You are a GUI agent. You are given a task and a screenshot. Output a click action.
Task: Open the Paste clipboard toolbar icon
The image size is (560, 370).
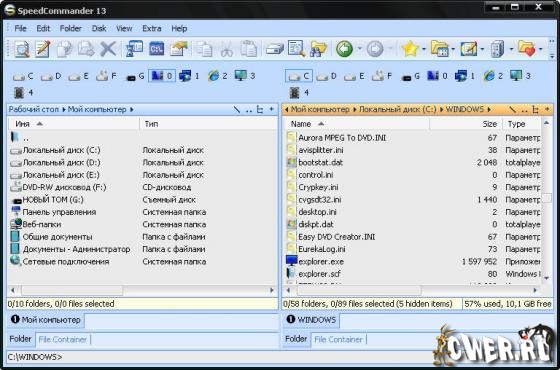(x=248, y=49)
